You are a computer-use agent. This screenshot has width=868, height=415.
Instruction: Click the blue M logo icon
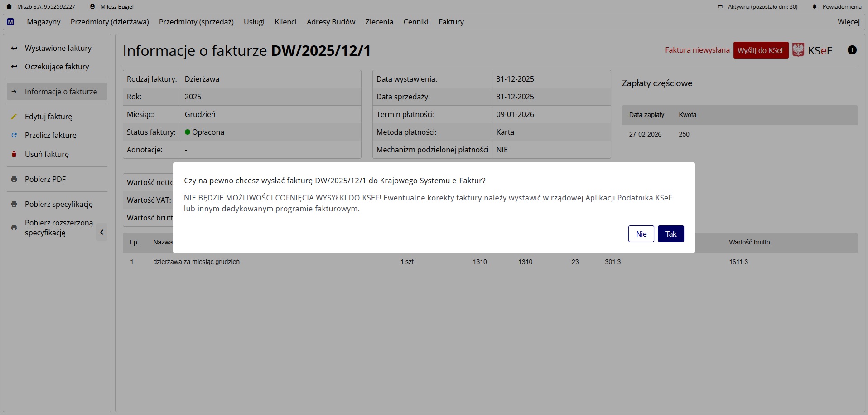[x=10, y=22]
